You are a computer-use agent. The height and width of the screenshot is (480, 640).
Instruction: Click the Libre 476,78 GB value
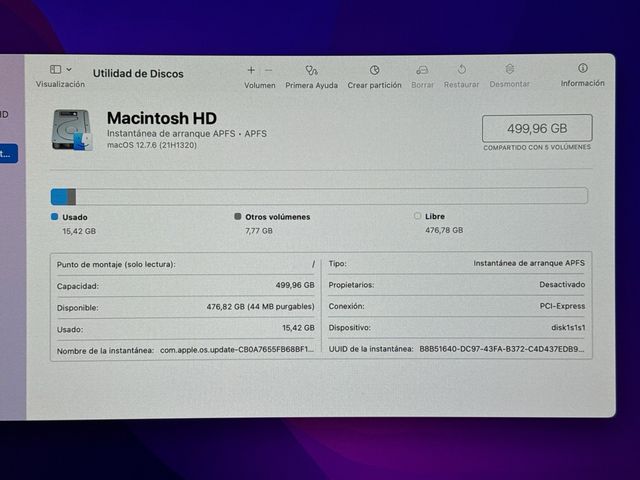444,230
